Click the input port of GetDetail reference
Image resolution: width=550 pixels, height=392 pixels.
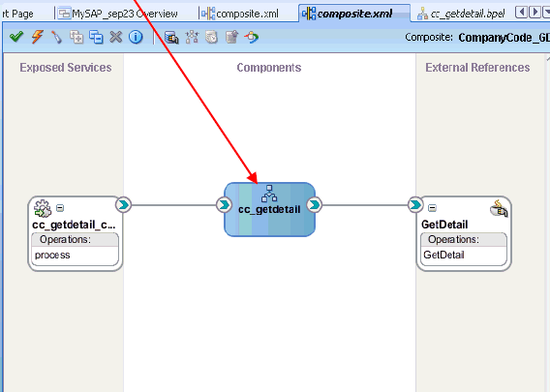pos(415,205)
